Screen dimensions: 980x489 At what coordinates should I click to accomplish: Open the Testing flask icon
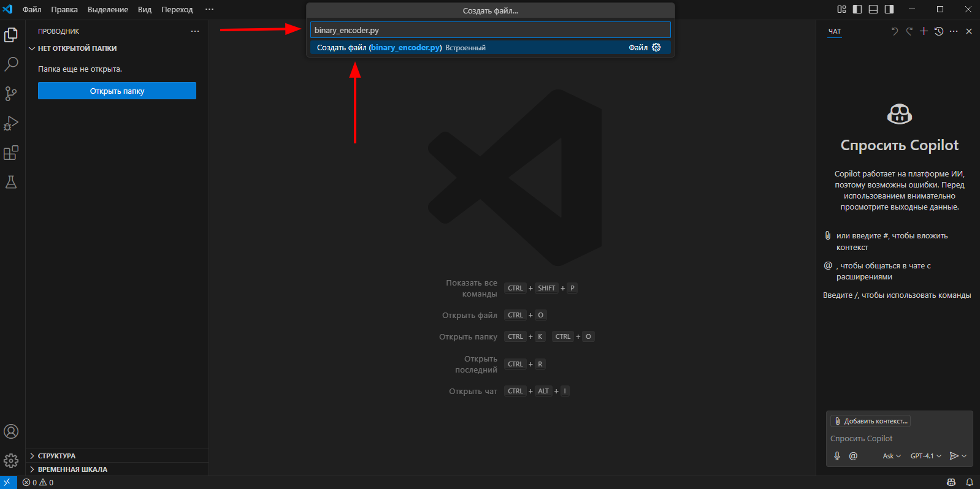[11, 182]
